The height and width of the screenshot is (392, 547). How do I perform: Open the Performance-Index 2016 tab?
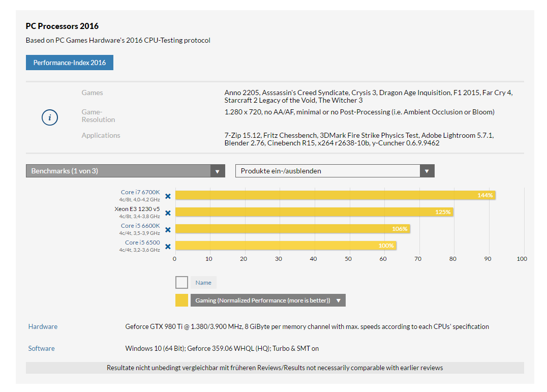(70, 63)
